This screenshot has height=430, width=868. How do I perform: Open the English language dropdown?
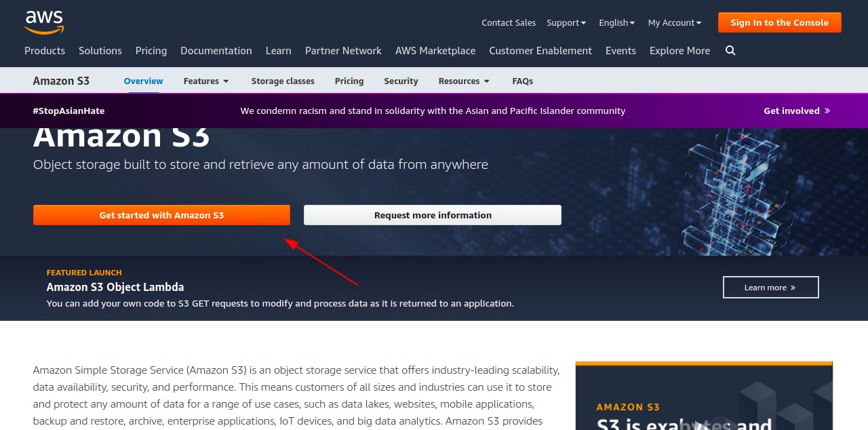pos(616,22)
